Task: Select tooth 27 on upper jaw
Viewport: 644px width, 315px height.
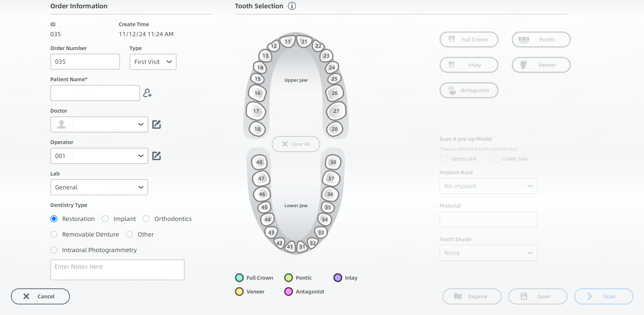Action: (x=336, y=111)
